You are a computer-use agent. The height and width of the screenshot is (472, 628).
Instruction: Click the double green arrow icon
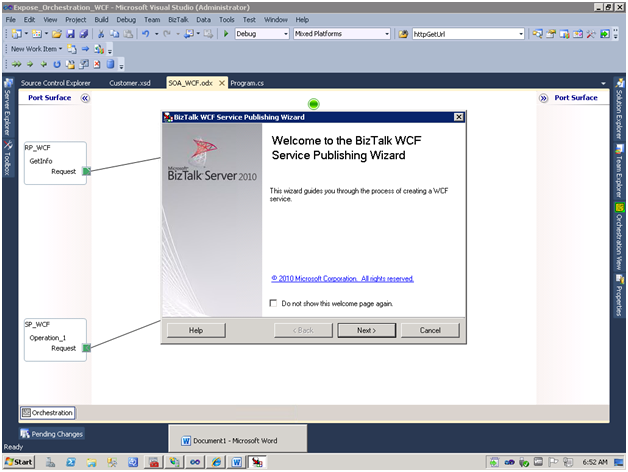point(16,64)
